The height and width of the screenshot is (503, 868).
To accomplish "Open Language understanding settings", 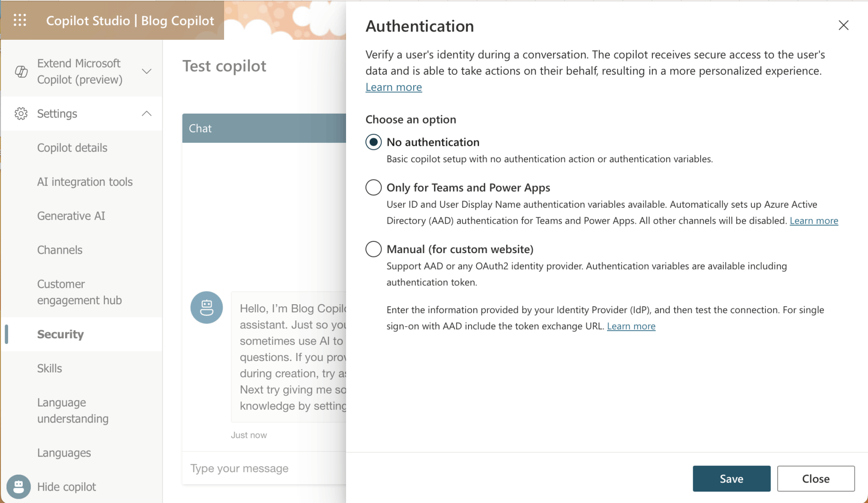I will click(73, 410).
